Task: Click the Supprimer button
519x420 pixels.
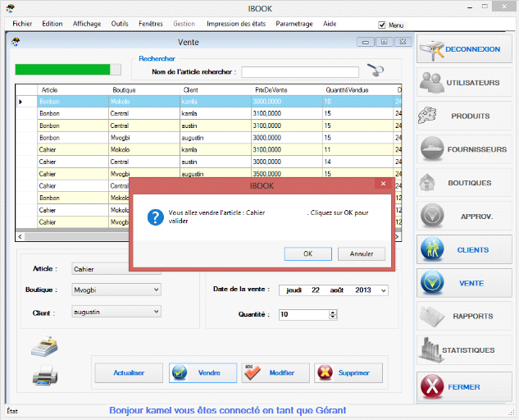Action: click(348, 373)
